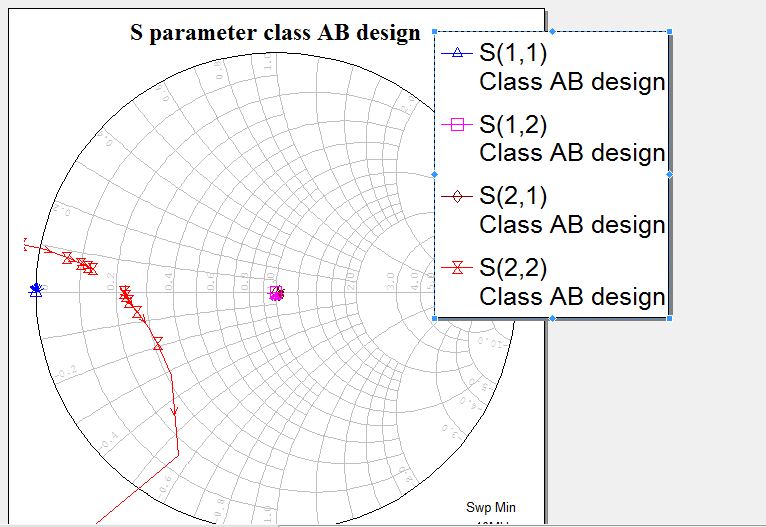Click the legend's top-right resize handle
This screenshot has width=766, height=527.
[x=669, y=32]
